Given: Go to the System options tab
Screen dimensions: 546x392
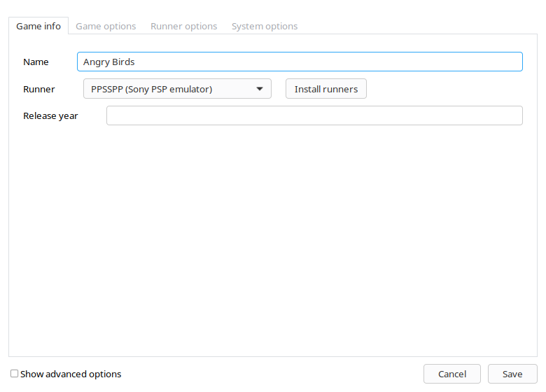Looking at the screenshot, I should [264, 26].
